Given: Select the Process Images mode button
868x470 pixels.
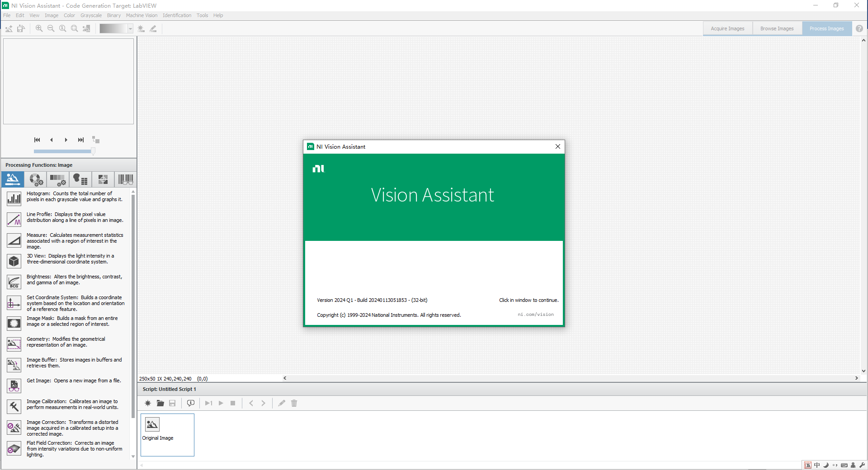Looking at the screenshot, I should pos(826,28).
